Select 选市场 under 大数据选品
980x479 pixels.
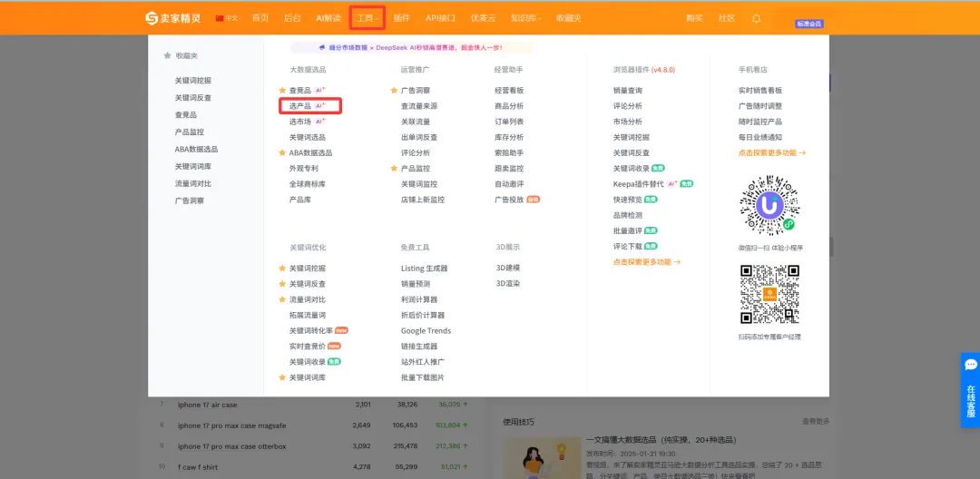click(x=300, y=122)
